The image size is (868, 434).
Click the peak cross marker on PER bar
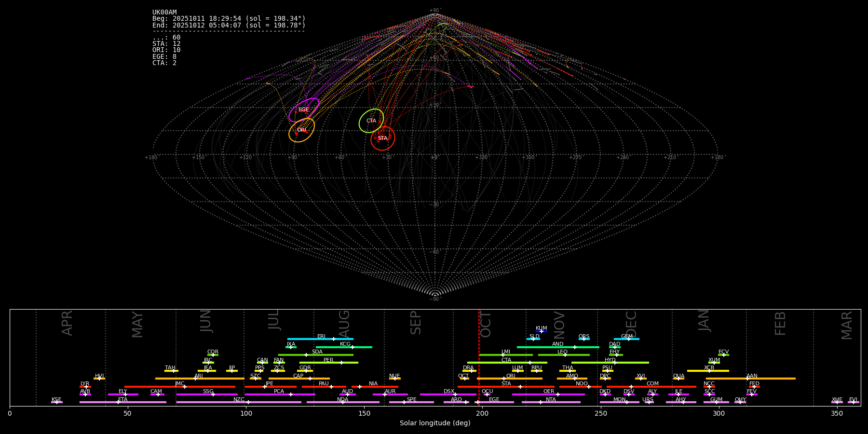[341, 363]
